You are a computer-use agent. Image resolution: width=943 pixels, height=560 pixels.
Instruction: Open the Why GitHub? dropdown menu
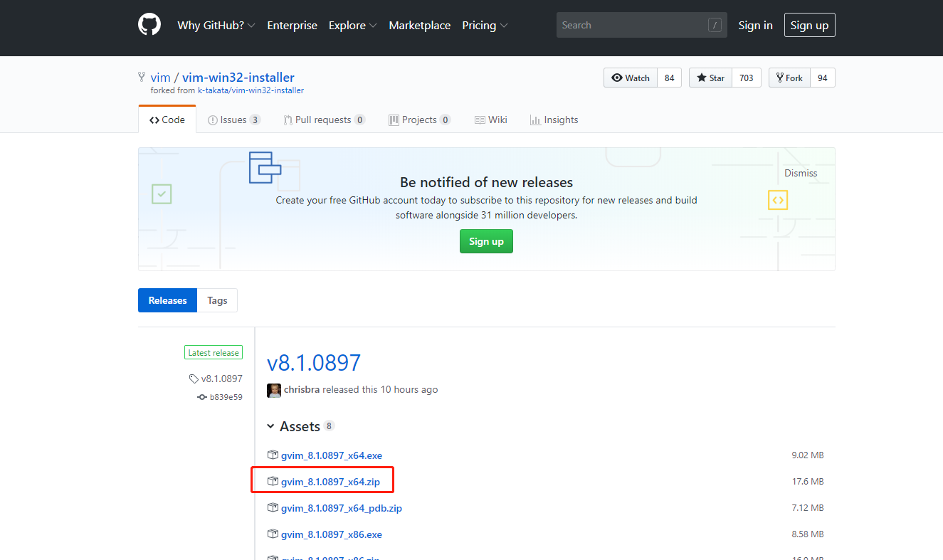pos(216,25)
